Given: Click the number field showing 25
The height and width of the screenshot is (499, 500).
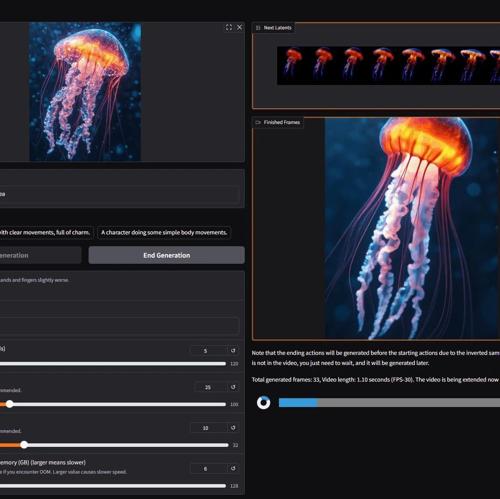Looking at the screenshot, I should coord(211,387).
